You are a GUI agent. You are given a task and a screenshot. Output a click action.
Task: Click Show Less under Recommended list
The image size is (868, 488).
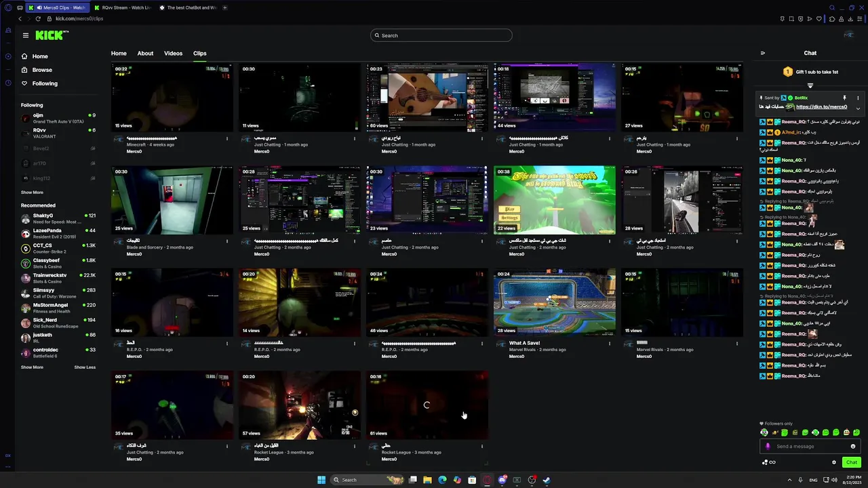coord(85,367)
